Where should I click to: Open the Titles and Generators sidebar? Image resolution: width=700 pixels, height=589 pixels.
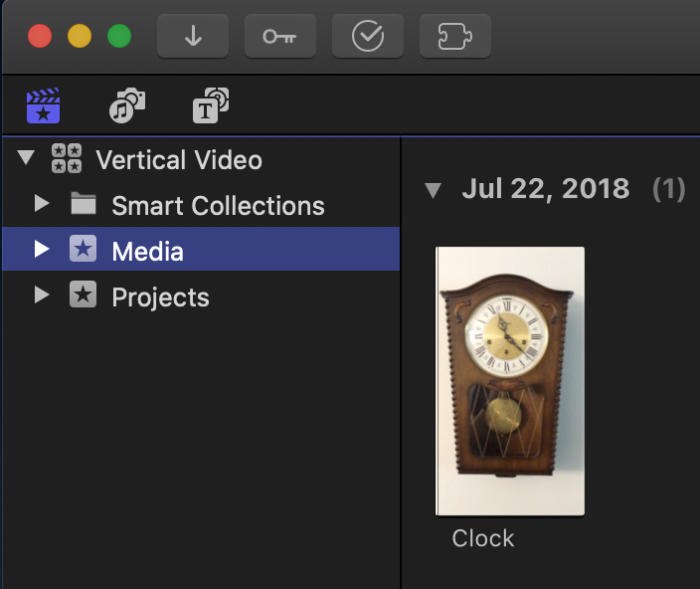click(210, 106)
